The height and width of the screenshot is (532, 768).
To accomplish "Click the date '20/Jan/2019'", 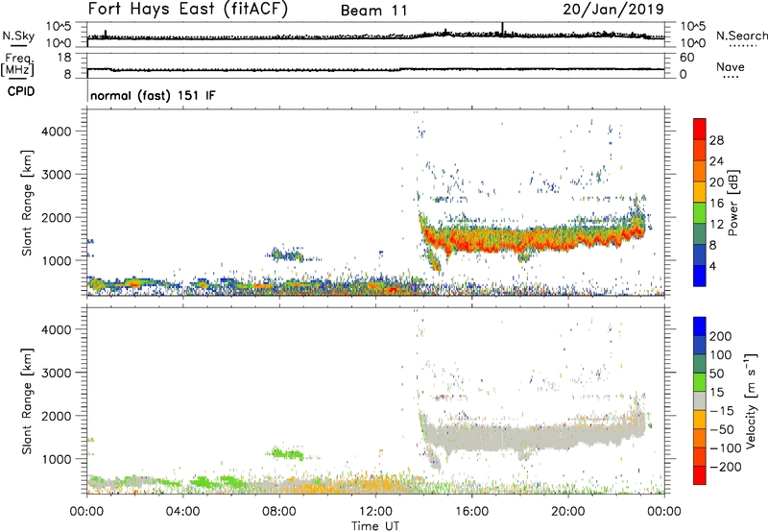I will 613,10.
